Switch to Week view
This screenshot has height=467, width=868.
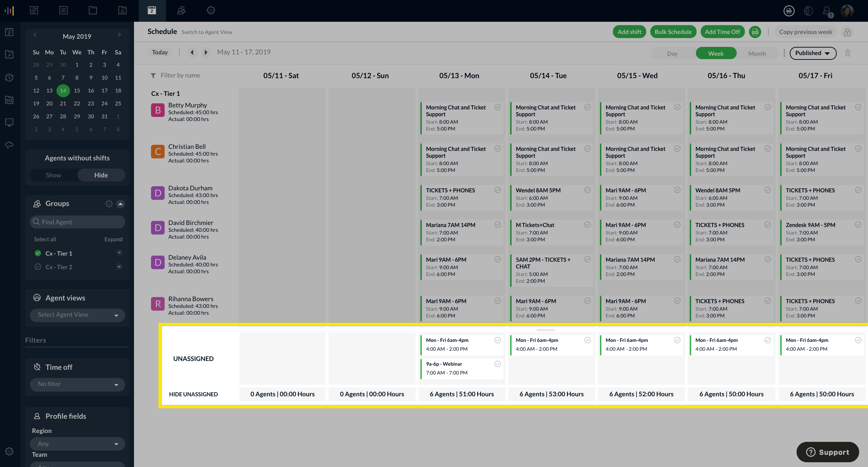click(716, 53)
